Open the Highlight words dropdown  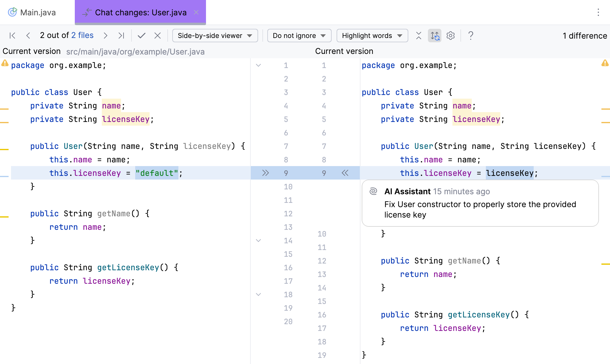coord(372,36)
